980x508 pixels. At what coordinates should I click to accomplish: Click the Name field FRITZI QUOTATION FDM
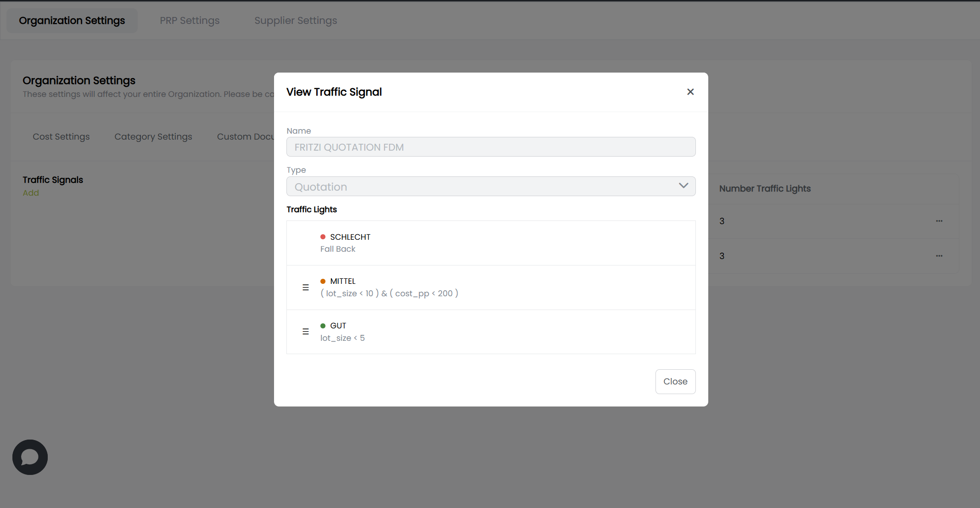(x=491, y=147)
